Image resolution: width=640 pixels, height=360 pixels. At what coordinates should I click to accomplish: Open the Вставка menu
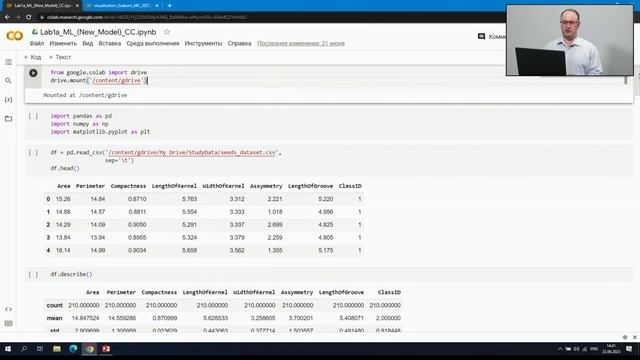tap(109, 43)
